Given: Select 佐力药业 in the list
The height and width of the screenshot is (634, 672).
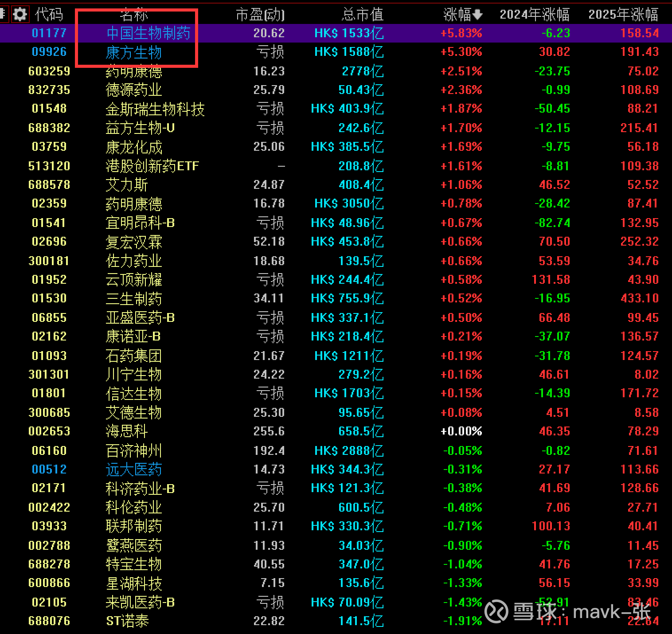Looking at the screenshot, I should tap(134, 261).
